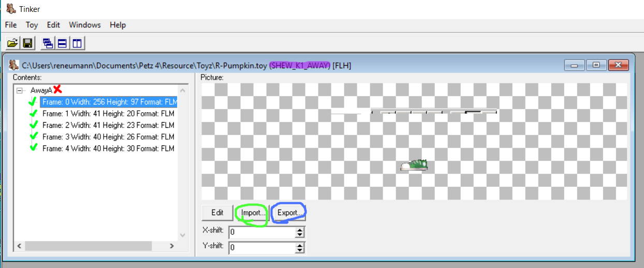Close the R-Pumpkin.toy child window
644x268 pixels.
click(619, 65)
